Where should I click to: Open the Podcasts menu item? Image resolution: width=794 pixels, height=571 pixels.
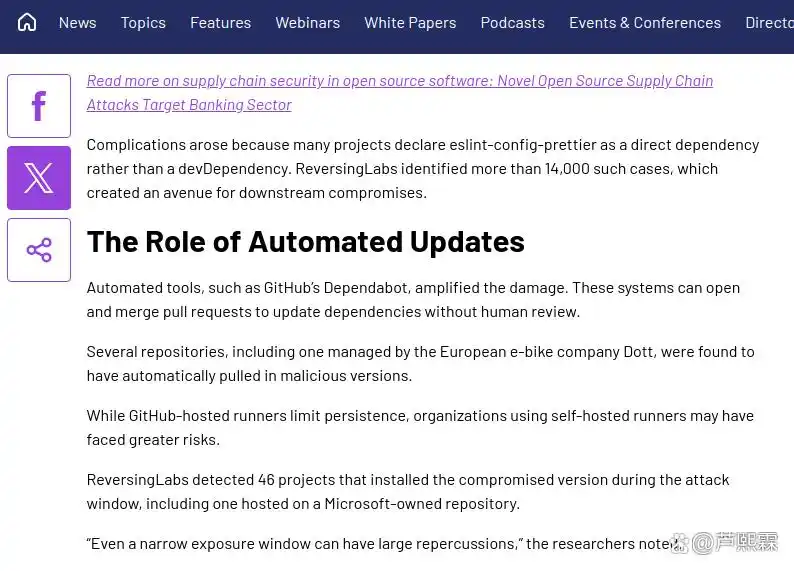512,23
